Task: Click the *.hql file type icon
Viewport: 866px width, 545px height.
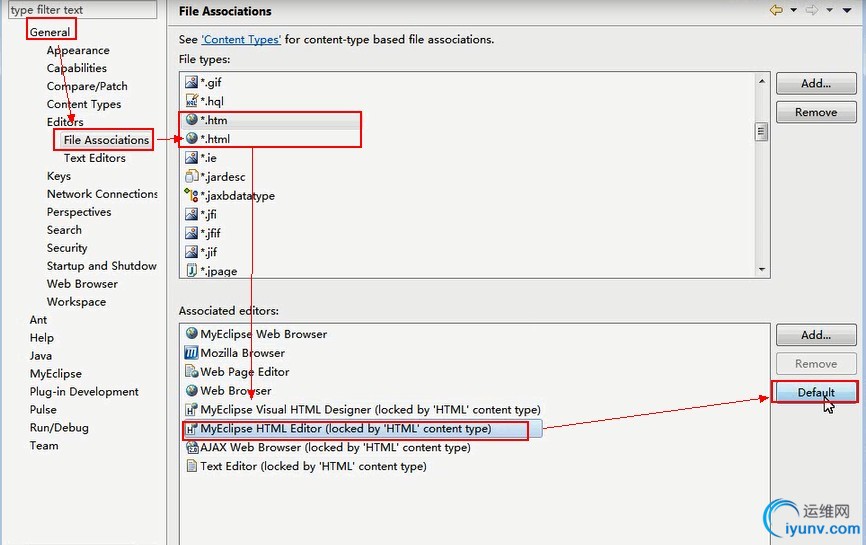Action: [191, 101]
